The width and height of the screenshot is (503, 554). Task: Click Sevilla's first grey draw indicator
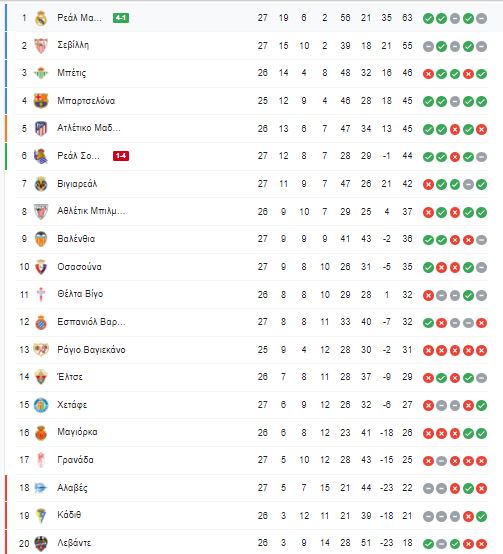click(428, 46)
